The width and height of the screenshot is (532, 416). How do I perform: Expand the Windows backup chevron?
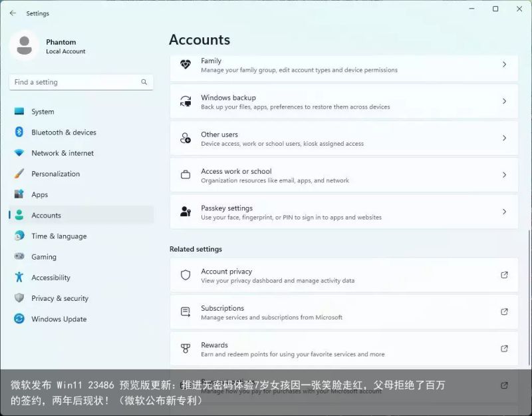(x=505, y=101)
